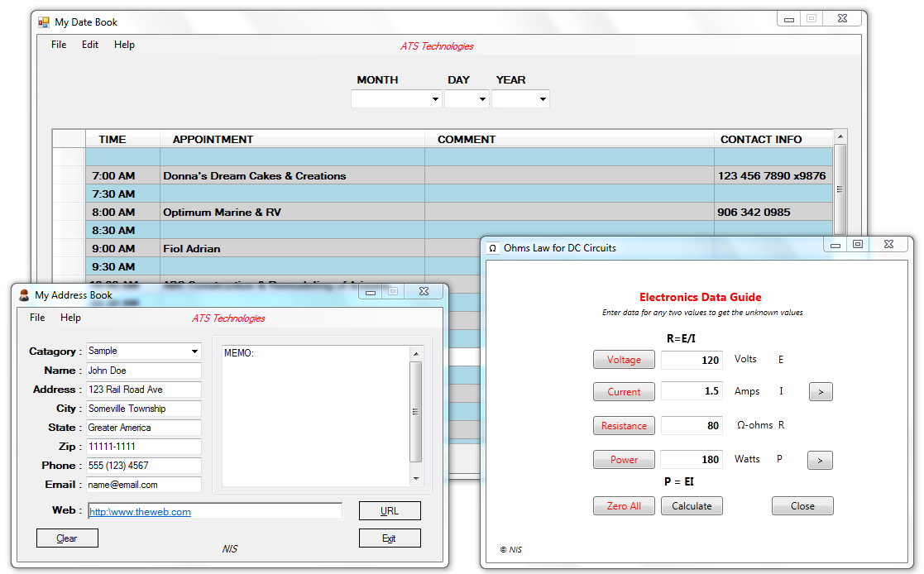Click the Resistance value input field
Image resolution: width=924 pixels, height=574 pixels.
[x=692, y=426]
